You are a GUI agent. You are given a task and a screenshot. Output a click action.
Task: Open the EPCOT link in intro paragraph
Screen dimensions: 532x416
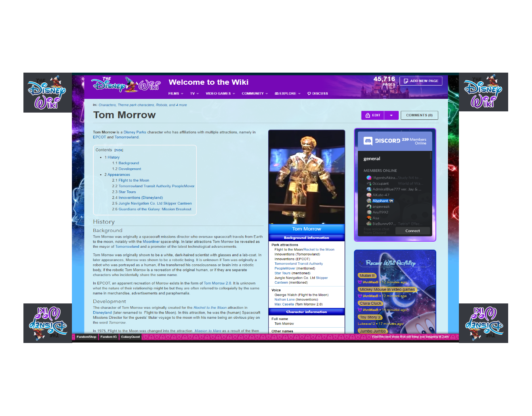pyautogui.click(x=99, y=137)
